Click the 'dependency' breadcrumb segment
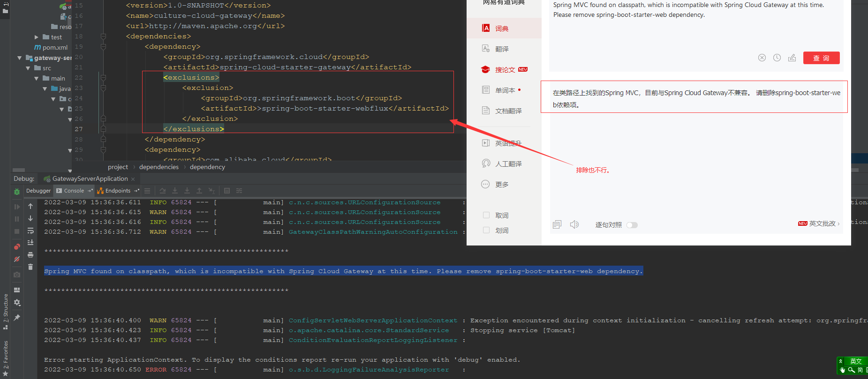Viewport: 868px width, 379px height. tap(207, 167)
